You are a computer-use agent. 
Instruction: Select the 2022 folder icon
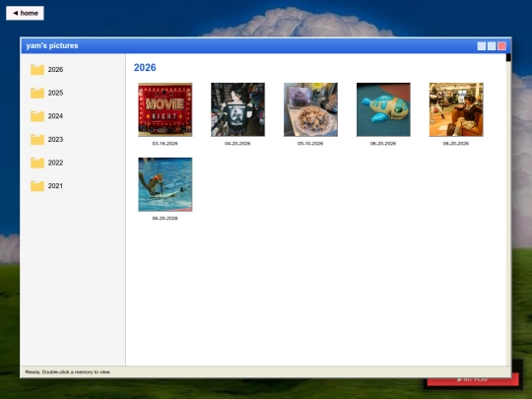[x=37, y=163]
